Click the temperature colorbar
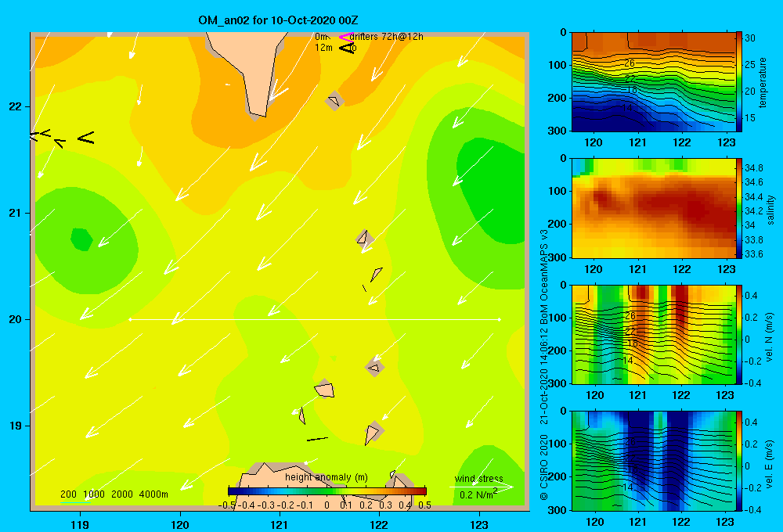The image size is (783, 532). point(739,82)
